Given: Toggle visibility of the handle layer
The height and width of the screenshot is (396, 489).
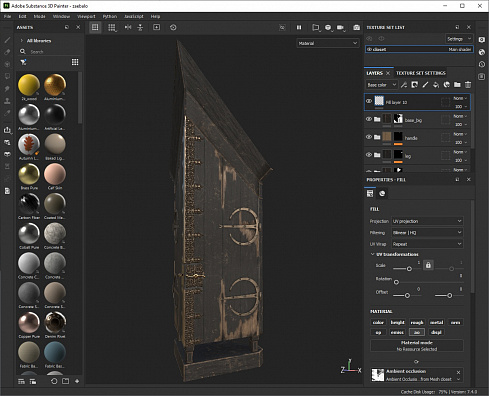Looking at the screenshot, I should coord(369,137).
